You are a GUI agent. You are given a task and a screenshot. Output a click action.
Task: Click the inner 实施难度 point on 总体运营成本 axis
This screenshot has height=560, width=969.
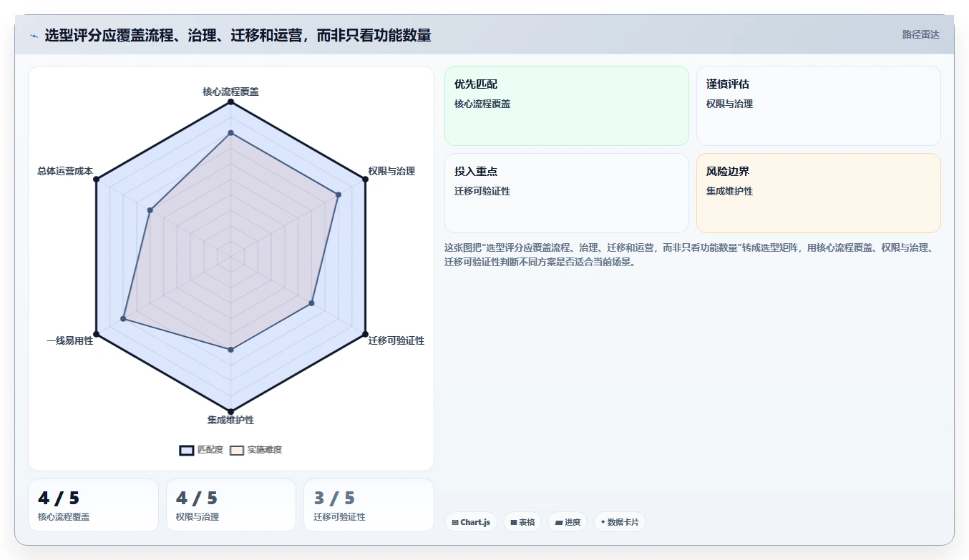tap(150, 210)
